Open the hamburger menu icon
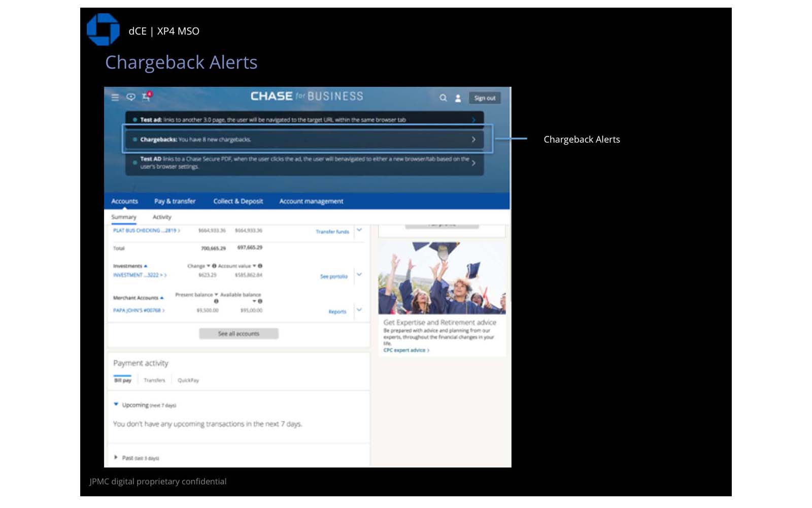 pos(115,97)
